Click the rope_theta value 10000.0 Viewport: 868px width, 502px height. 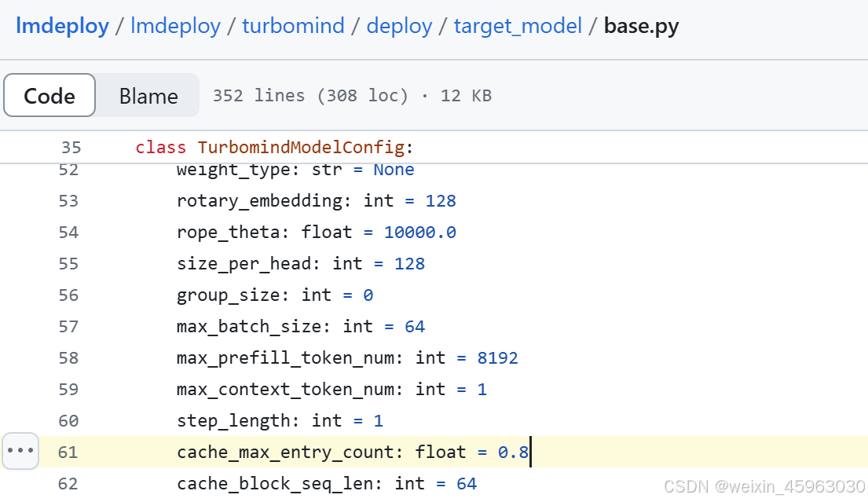click(x=420, y=233)
